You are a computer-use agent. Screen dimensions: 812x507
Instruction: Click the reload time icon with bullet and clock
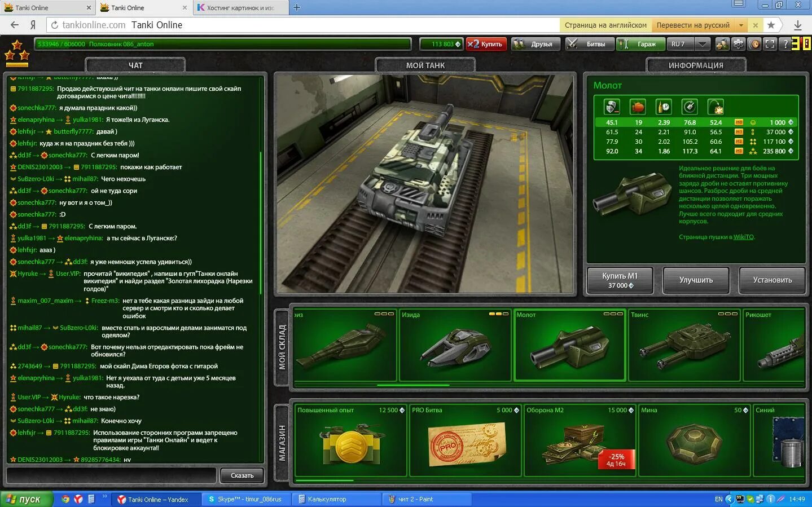(664, 107)
